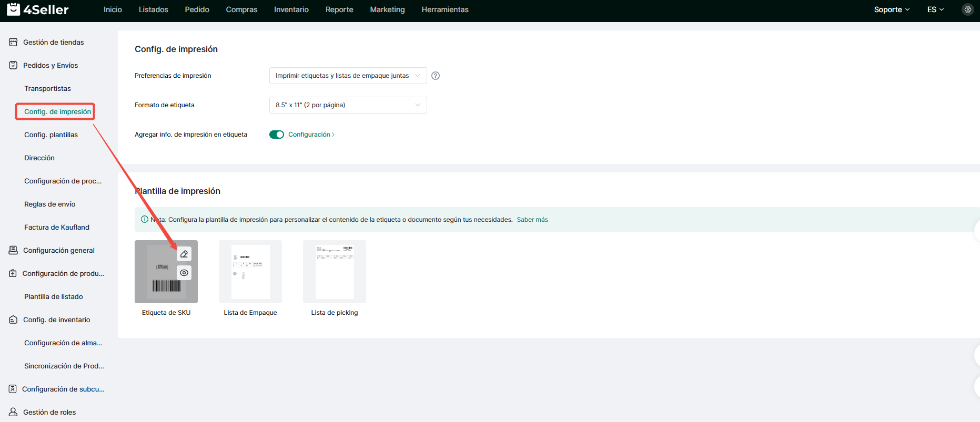Screen dimensions: 980x422
Task: Click the Saber más link
Action: (532, 220)
